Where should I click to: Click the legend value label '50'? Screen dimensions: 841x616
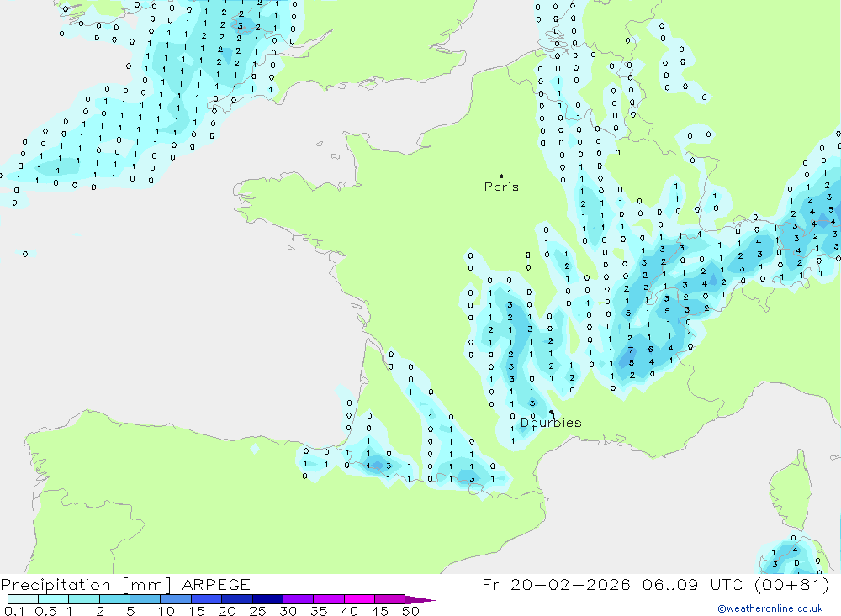pos(411,611)
